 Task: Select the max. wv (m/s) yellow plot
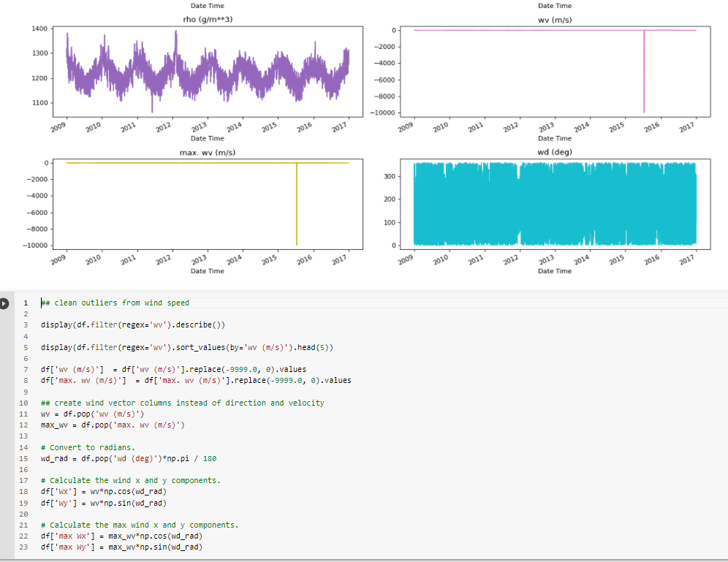point(208,204)
